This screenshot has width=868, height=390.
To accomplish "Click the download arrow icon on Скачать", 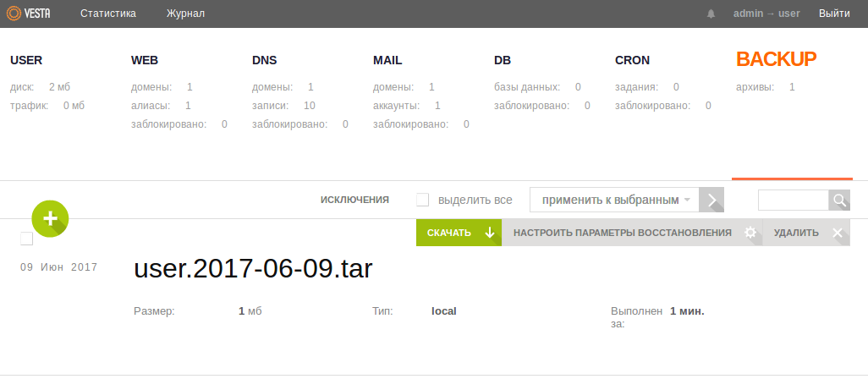I will [x=489, y=233].
